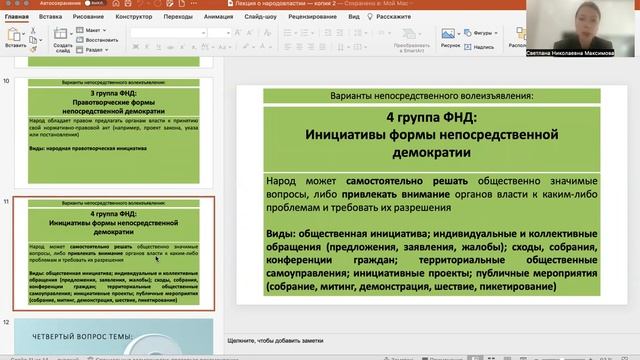Image resolution: width=640 pixels, height=360 pixels.
Task: Click the Виды: общественная инициатива paragraph
Action: tap(431, 260)
